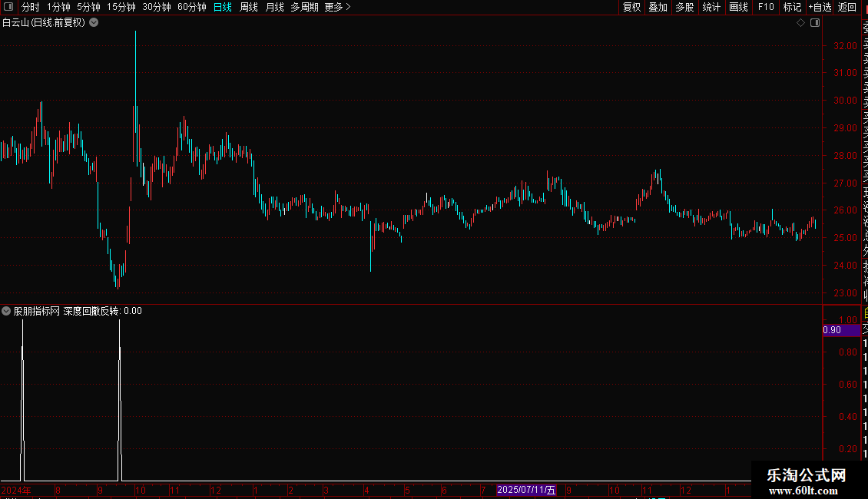Click the 0.90 highlighted indicator value
This screenshot has width=868, height=499.
(x=841, y=330)
